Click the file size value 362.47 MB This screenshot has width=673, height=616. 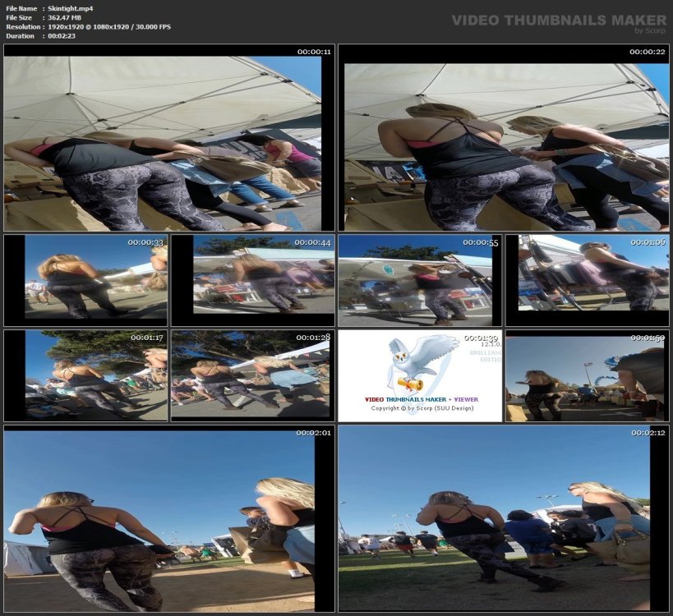click(64, 17)
